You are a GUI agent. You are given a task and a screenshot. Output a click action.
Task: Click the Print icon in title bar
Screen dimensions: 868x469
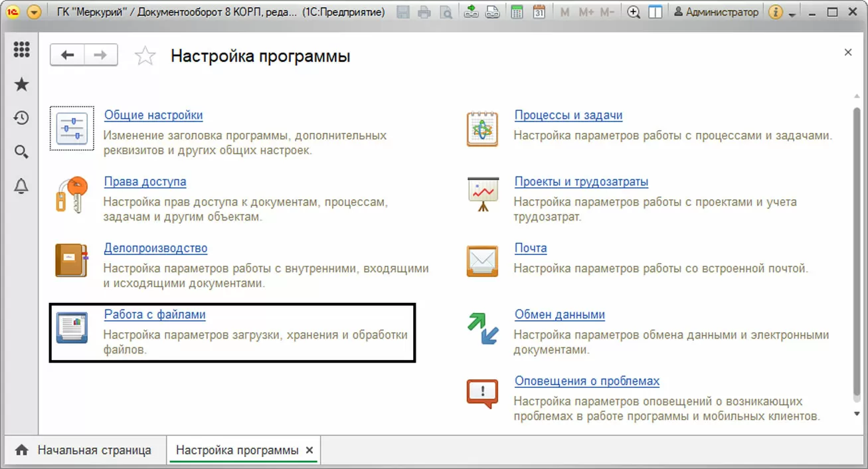click(x=425, y=12)
